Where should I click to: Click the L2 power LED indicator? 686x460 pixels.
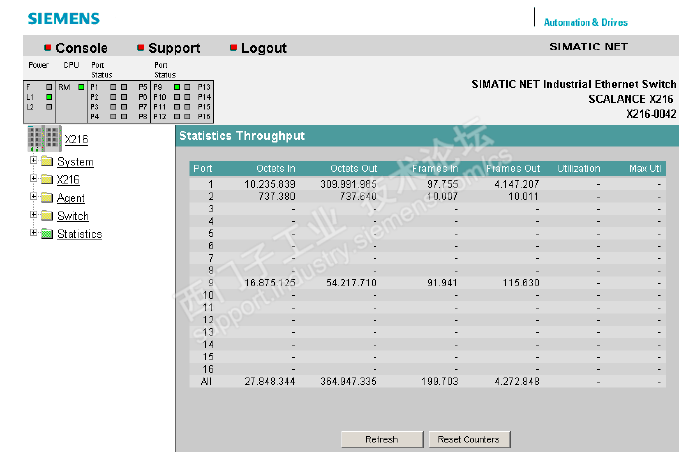pos(49,107)
